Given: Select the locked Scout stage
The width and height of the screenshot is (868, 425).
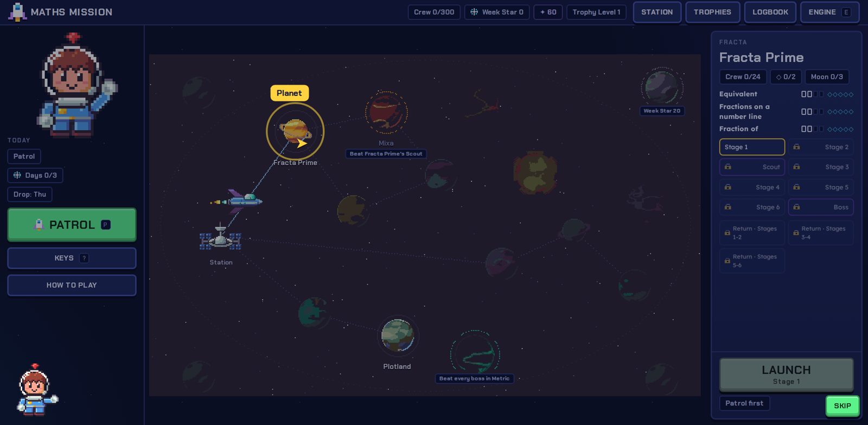Looking at the screenshot, I should point(752,167).
